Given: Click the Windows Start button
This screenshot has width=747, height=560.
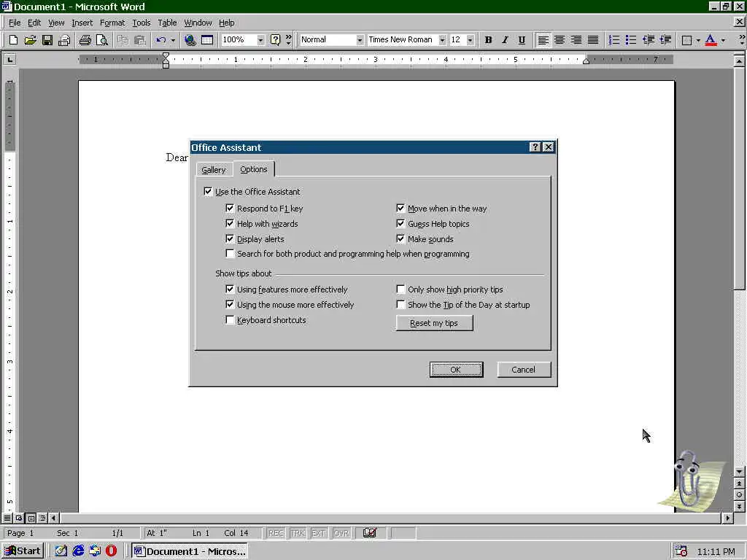Looking at the screenshot, I should coord(23,551).
